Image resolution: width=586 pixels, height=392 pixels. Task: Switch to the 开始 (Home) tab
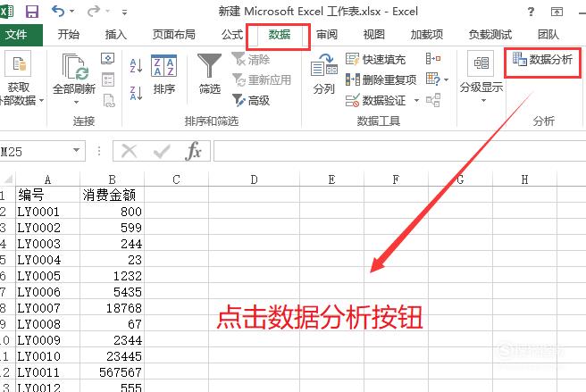pos(69,35)
